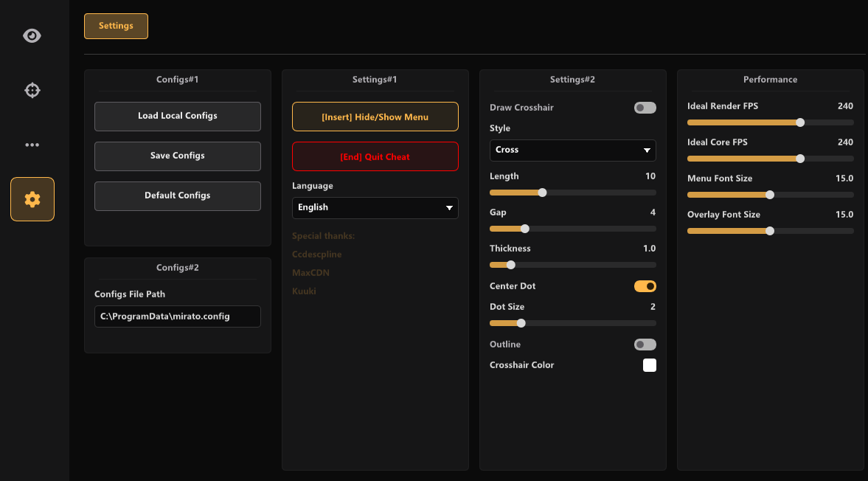
Task: Click the Ideal Render FPS slider handle
Action: coord(800,122)
